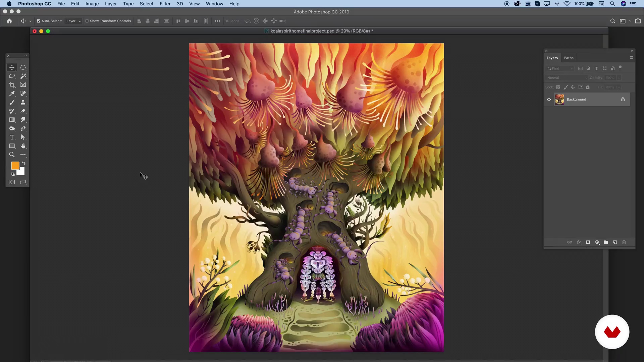The image size is (644, 362).
Task: Select the Eraser tool
Action: [23, 111]
